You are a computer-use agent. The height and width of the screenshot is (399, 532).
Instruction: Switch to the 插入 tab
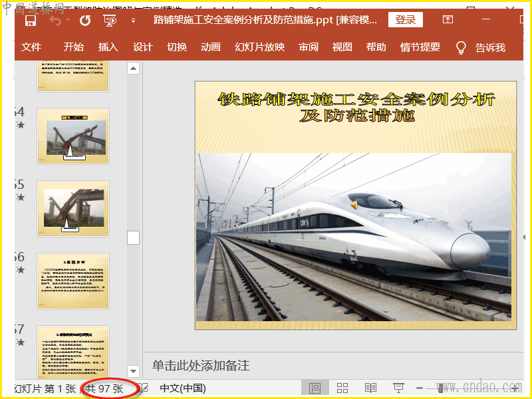click(x=108, y=47)
